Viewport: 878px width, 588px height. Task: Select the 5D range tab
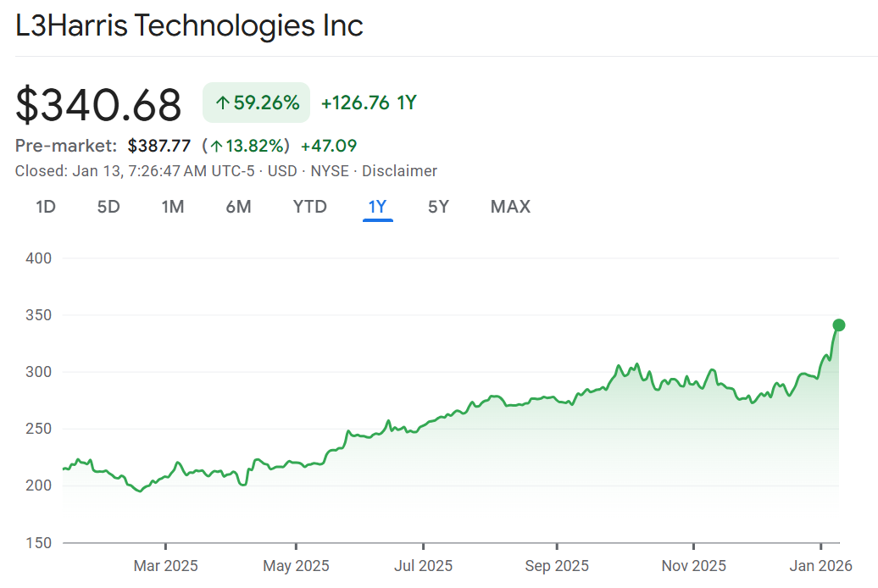(108, 207)
